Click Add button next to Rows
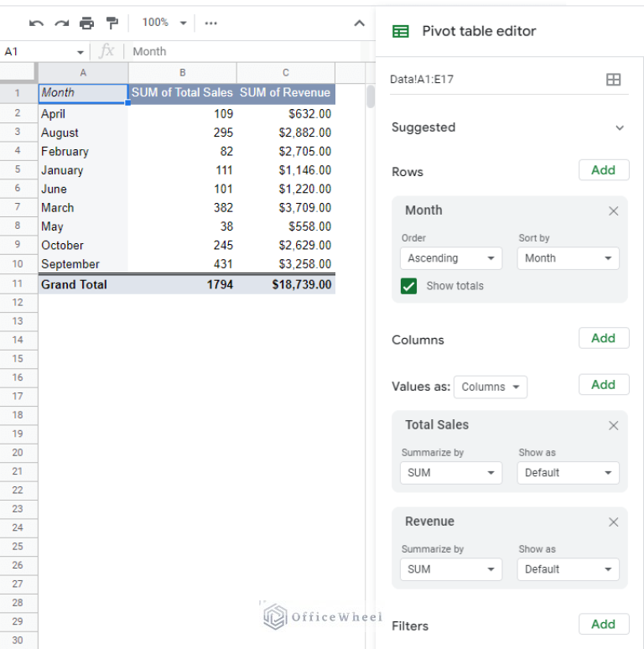 (603, 170)
